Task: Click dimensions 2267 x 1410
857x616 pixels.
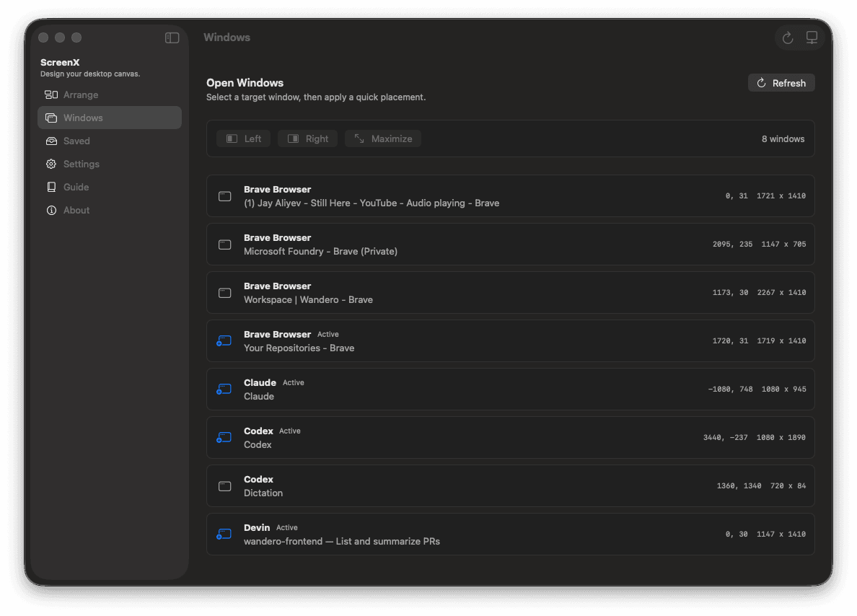Action: (781, 293)
